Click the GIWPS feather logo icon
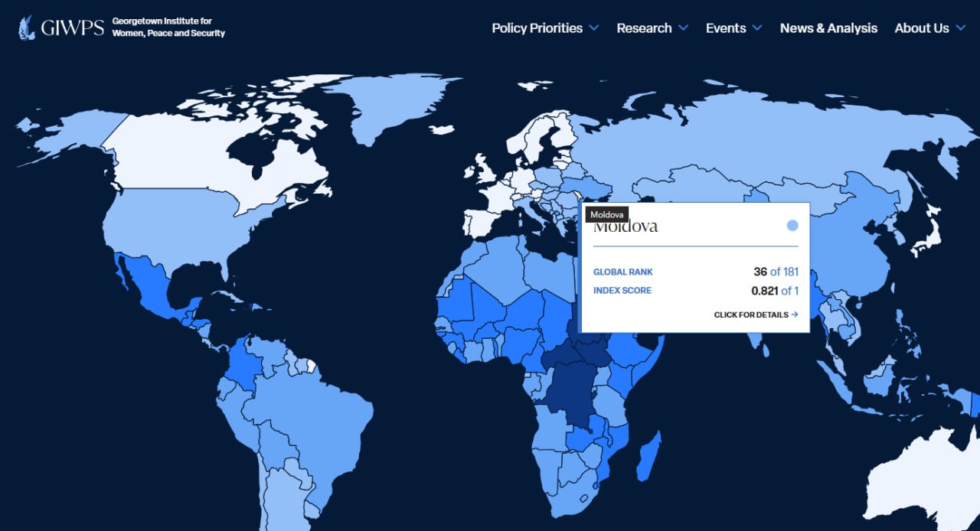This screenshot has height=531, width=980. [x=27, y=28]
